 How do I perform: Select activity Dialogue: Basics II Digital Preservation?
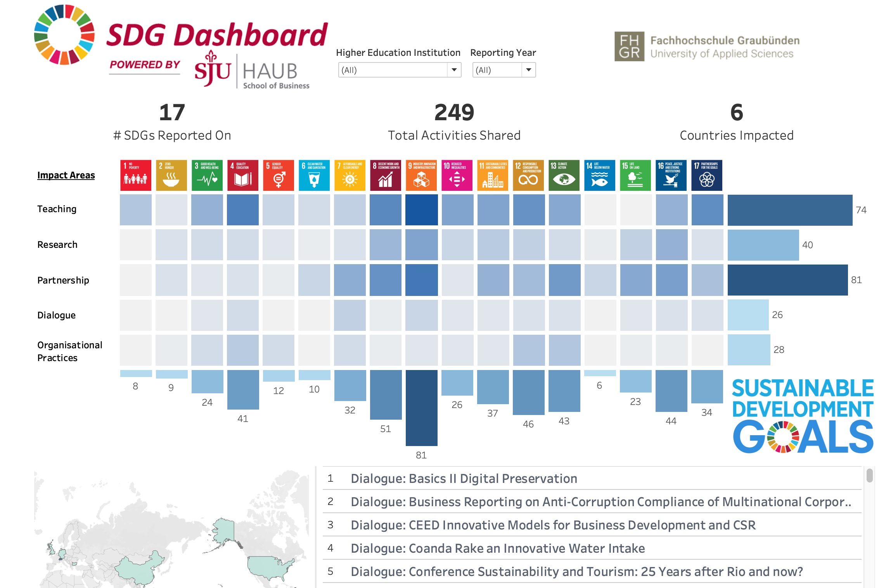coord(464,479)
